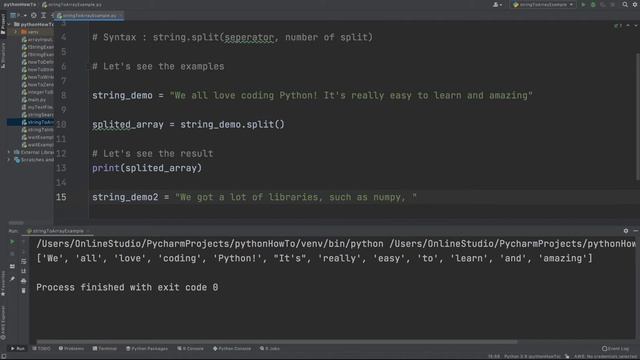Click the tool windows toggle icon at the bottom-left corner
Screen dimensions: 640x360
point(3,356)
